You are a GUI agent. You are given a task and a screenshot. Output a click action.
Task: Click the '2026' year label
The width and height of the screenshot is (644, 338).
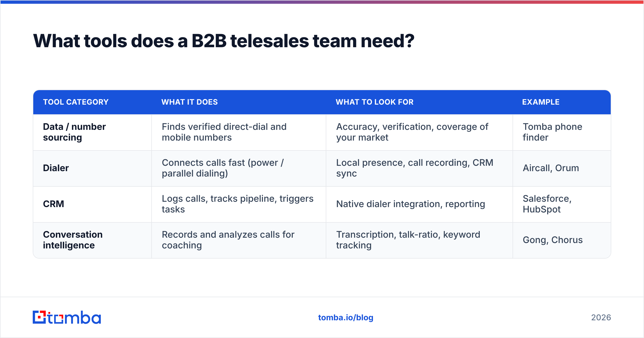601,318
